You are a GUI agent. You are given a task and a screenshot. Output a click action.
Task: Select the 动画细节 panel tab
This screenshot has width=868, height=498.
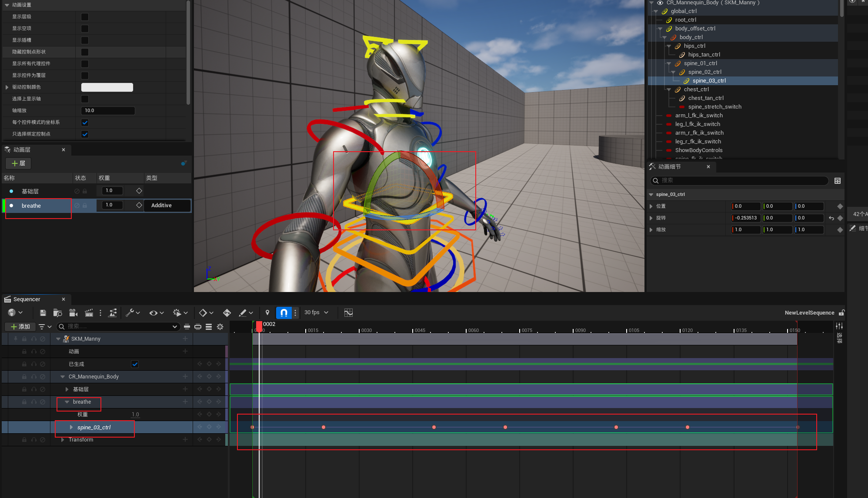tap(669, 167)
